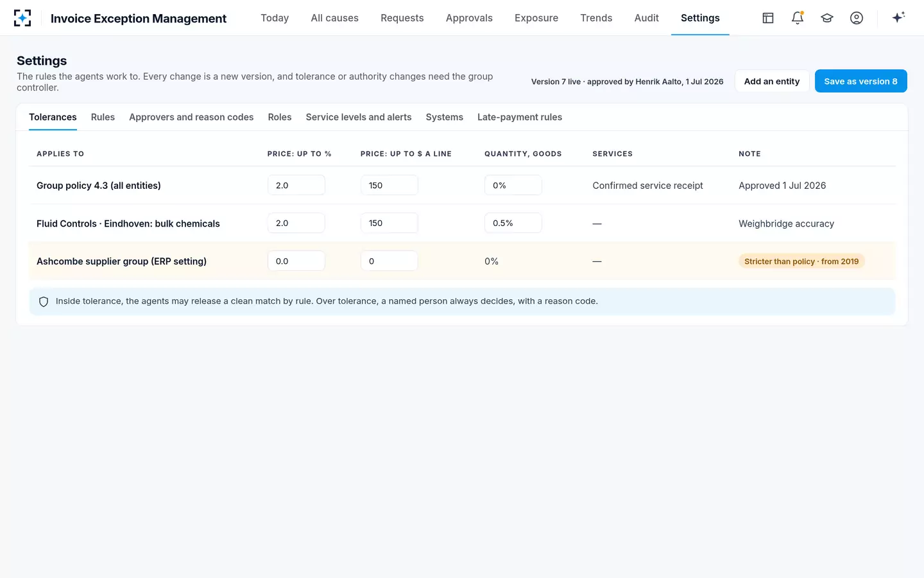Open the graduation cap learning icon
The width and height of the screenshot is (924, 578).
click(x=827, y=18)
